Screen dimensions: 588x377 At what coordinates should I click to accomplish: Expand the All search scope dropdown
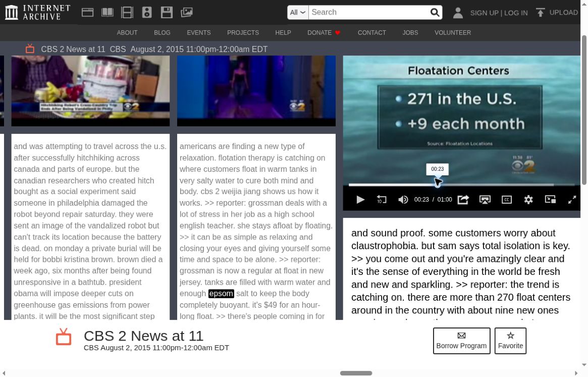[298, 13]
